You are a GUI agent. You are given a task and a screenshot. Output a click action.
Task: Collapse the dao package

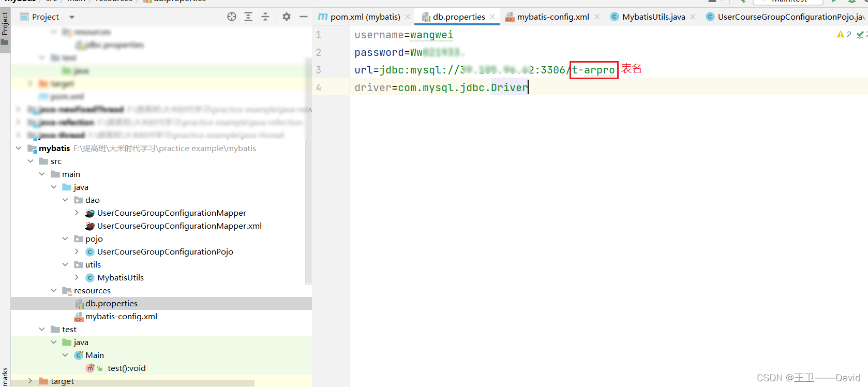click(65, 200)
